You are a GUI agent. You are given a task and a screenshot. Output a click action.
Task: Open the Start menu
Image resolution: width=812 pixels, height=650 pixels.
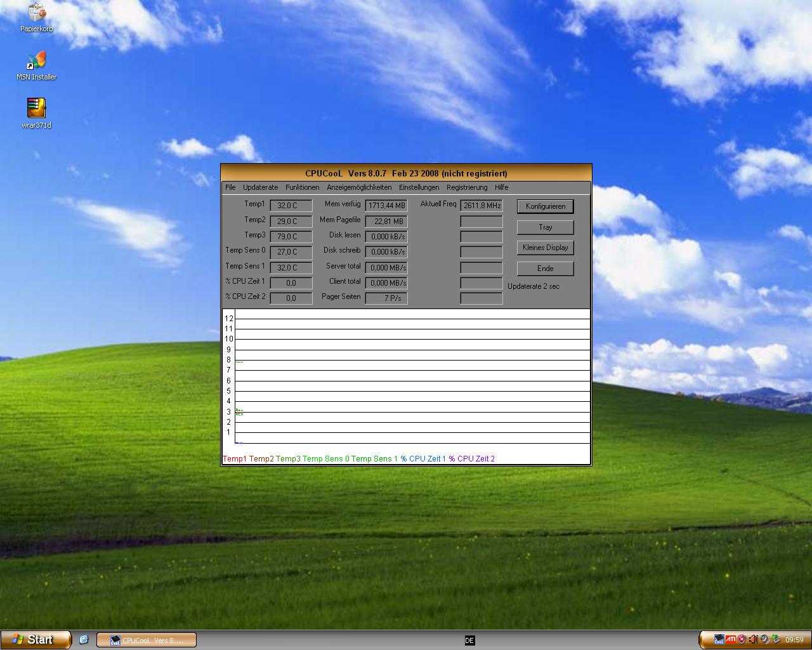point(36,640)
